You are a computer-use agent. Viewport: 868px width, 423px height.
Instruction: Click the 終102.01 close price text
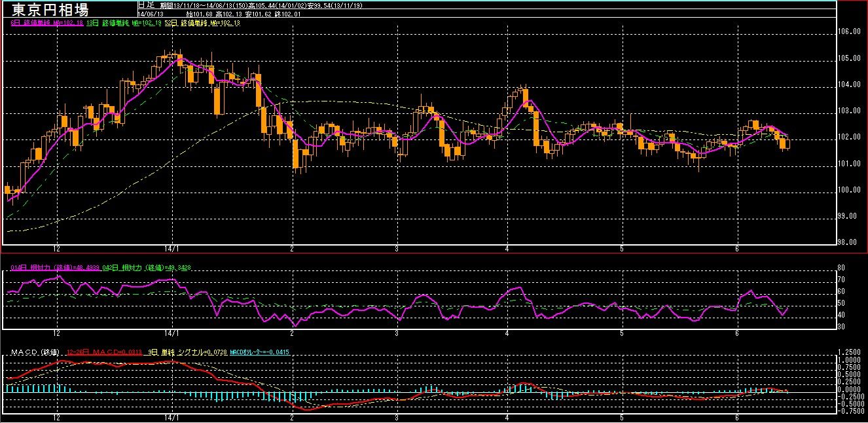coord(287,14)
